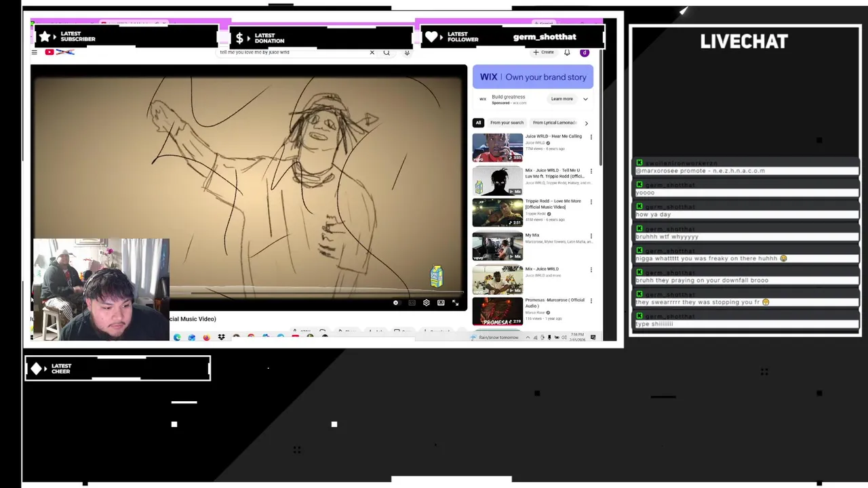868x488 pixels.
Task: Open options menu for 'Love Me More'
Action: pyautogui.click(x=591, y=202)
